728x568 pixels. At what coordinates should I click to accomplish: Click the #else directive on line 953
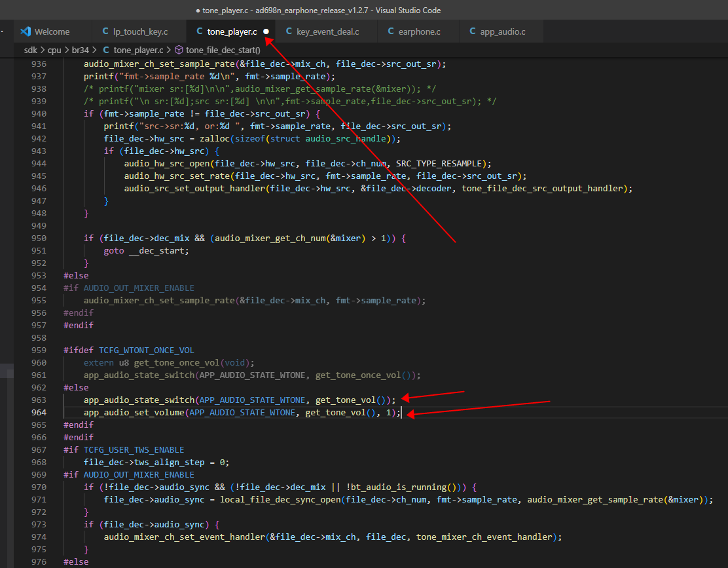[76, 275]
